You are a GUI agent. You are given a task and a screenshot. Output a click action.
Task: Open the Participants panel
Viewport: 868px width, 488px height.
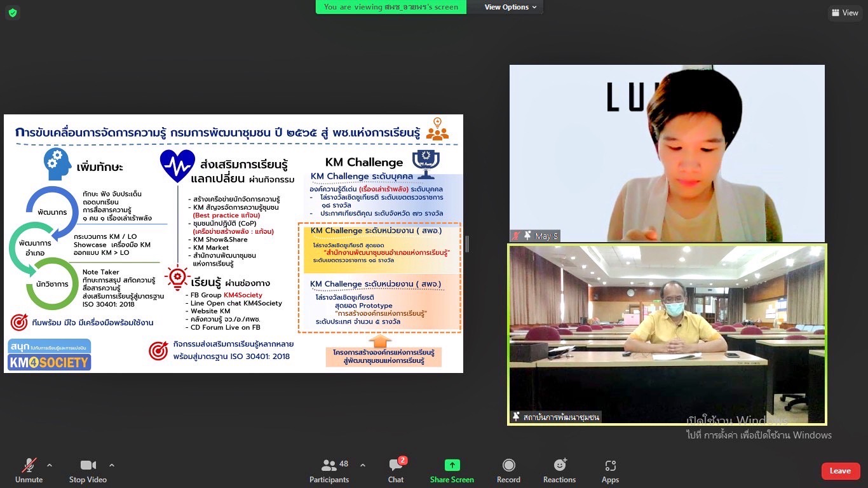(x=329, y=470)
